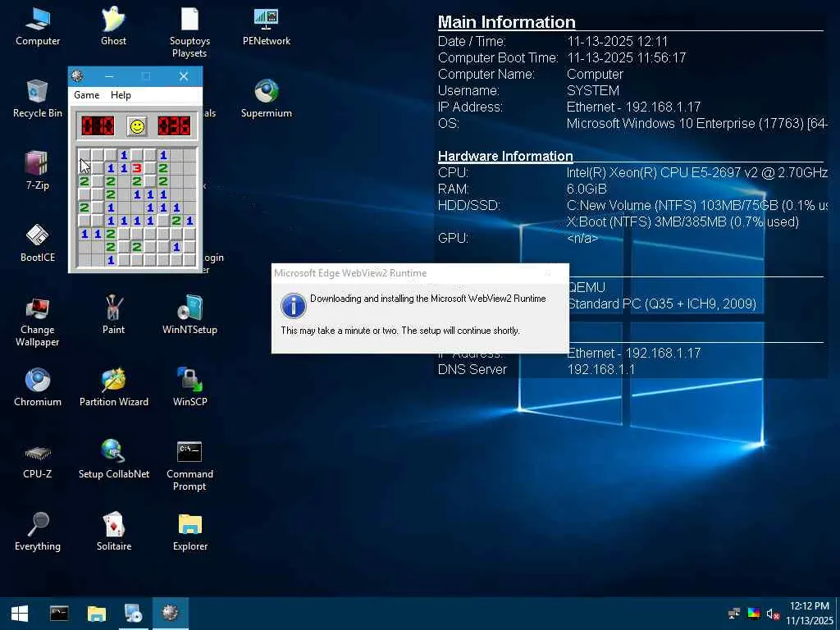840x630 pixels.
Task: Click the Username value SYSTEM
Action: pyautogui.click(x=593, y=90)
